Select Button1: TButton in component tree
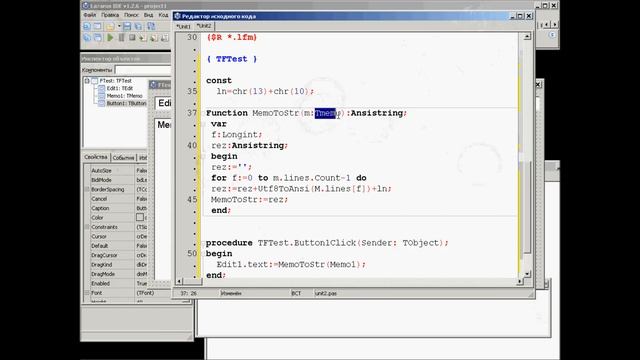 [x=126, y=103]
